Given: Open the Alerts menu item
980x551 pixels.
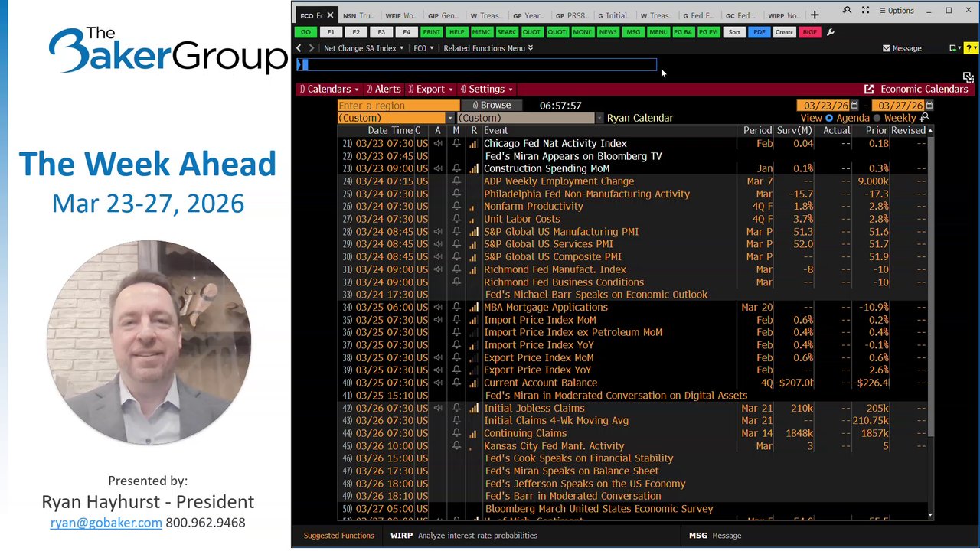Looking at the screenshot, I should 384,89.
